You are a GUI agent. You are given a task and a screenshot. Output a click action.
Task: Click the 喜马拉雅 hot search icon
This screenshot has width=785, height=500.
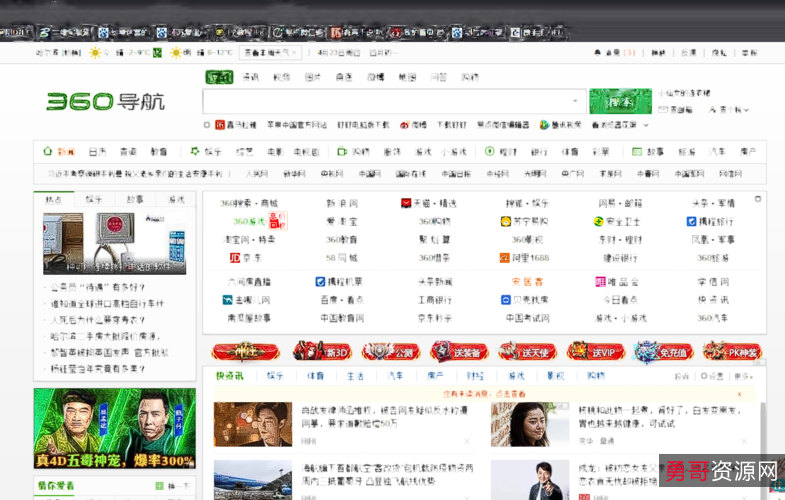coord(220,125)
